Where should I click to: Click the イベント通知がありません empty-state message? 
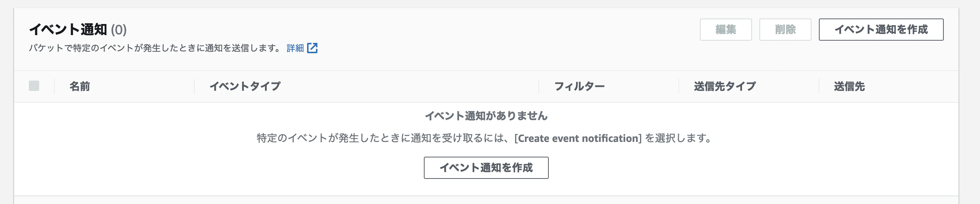486,116
